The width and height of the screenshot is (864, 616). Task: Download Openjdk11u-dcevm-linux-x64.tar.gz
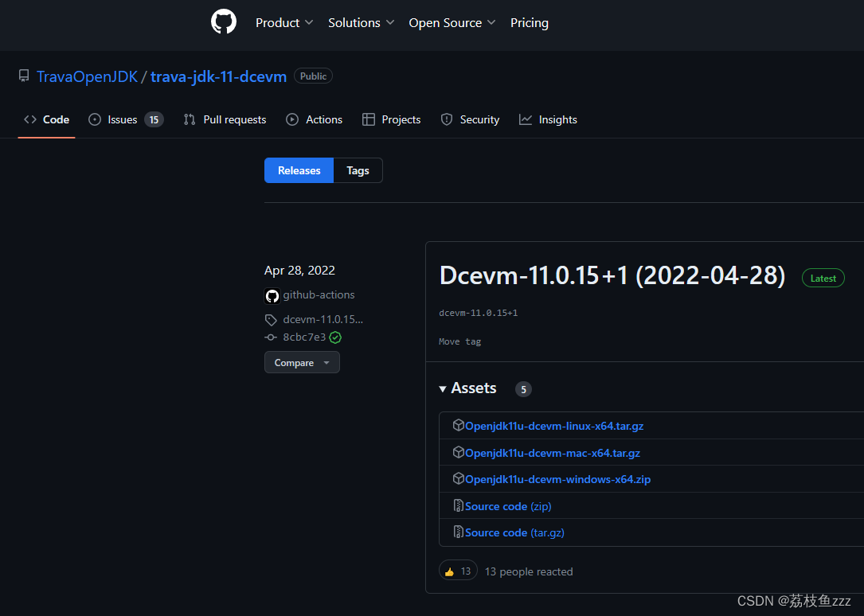point(554,426)
